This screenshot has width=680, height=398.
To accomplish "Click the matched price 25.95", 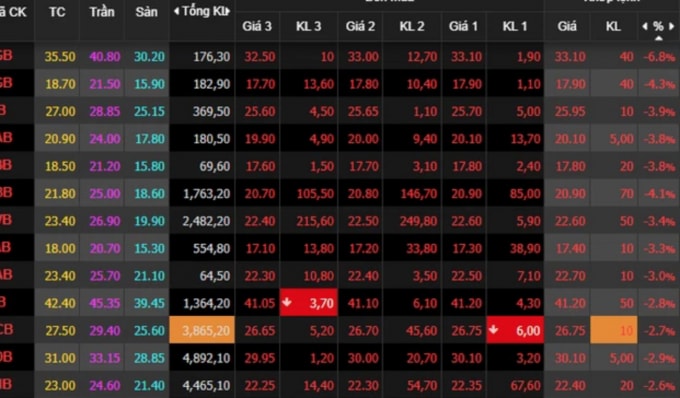I will pyautogui.click(x=570, y=111).
